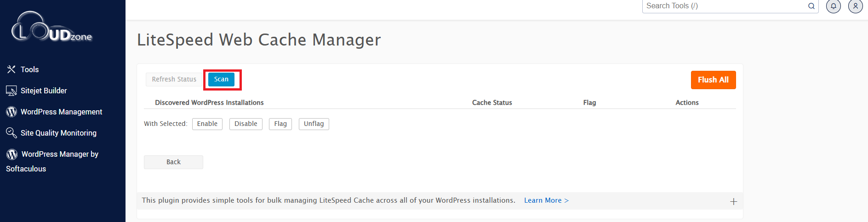Open the Learn More link
868x222 pixels.
547,200
